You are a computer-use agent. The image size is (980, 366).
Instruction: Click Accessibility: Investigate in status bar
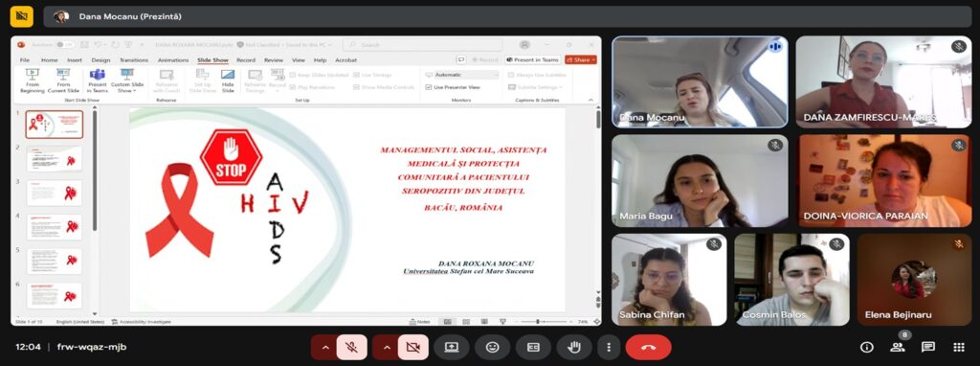click(142, 322)
